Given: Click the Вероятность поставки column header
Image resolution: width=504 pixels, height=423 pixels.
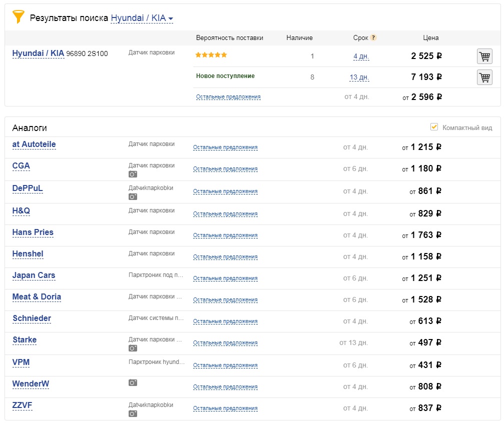Looking at the screenshot, I should click(230, 38).
